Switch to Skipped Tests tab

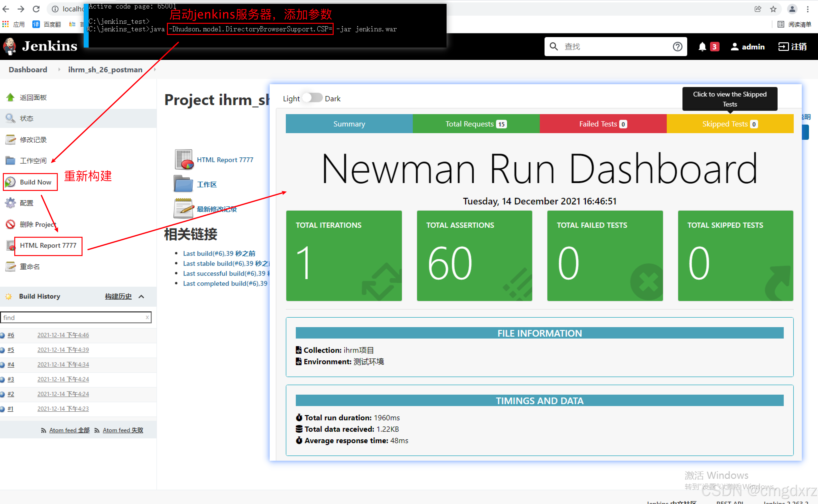(x=730, y=124)
